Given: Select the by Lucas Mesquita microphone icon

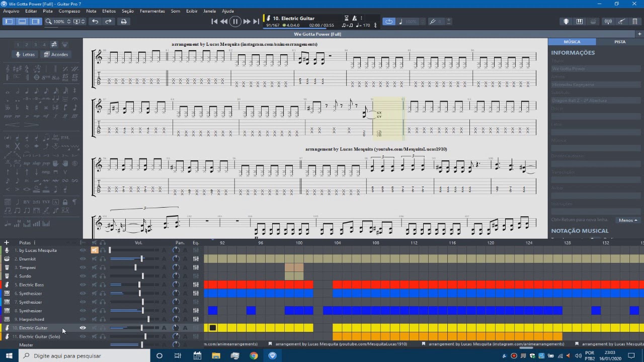Looking at the screenshot, I should coord(7,250).
